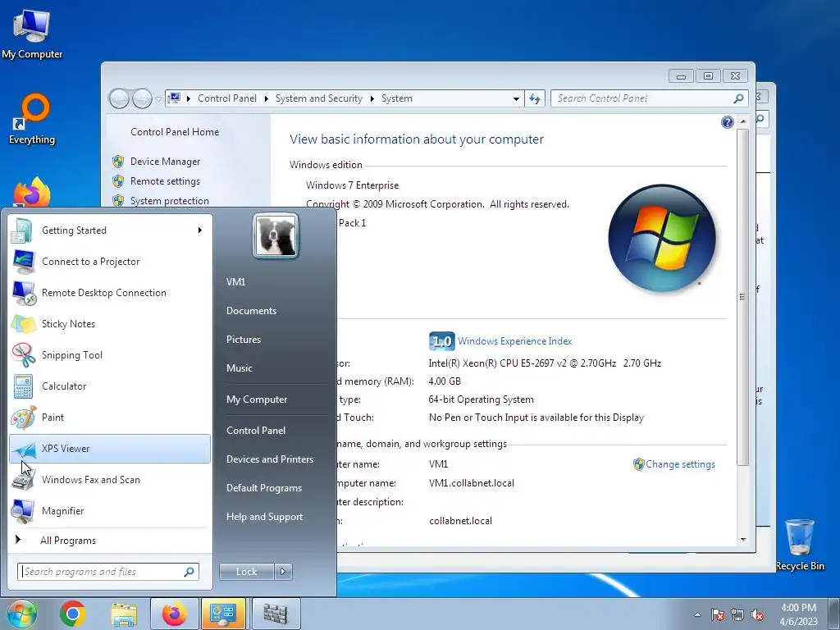Click the Lock button
Screen dimensions: 840x630
[246, 572]
